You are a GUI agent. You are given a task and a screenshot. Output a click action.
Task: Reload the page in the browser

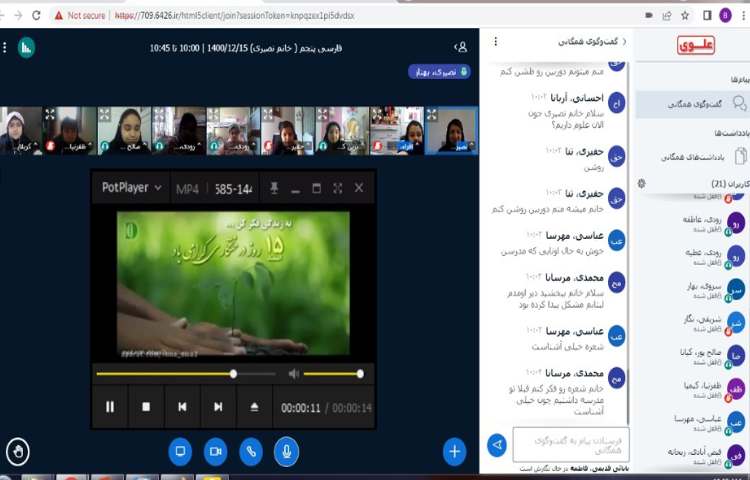pos(36,15)
